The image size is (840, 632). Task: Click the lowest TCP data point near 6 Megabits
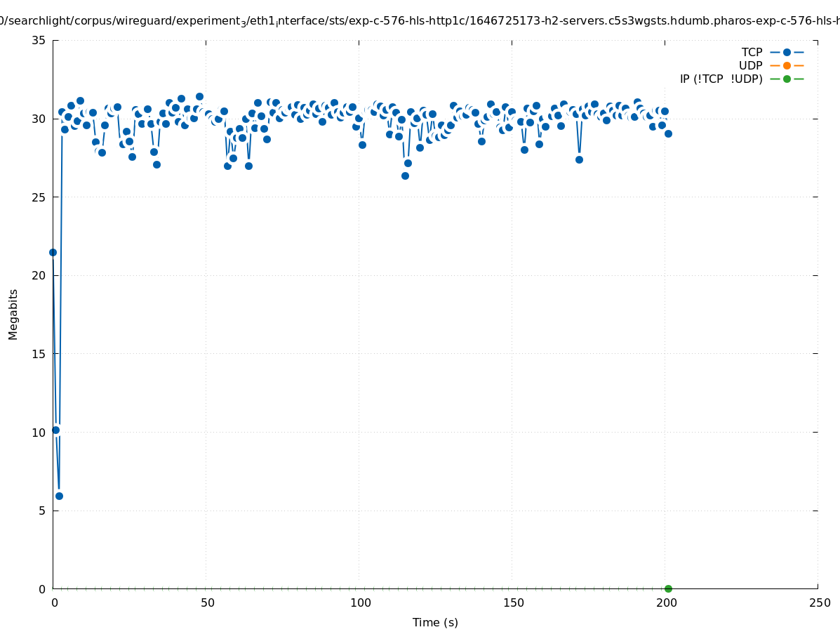[x=59, y=496]
